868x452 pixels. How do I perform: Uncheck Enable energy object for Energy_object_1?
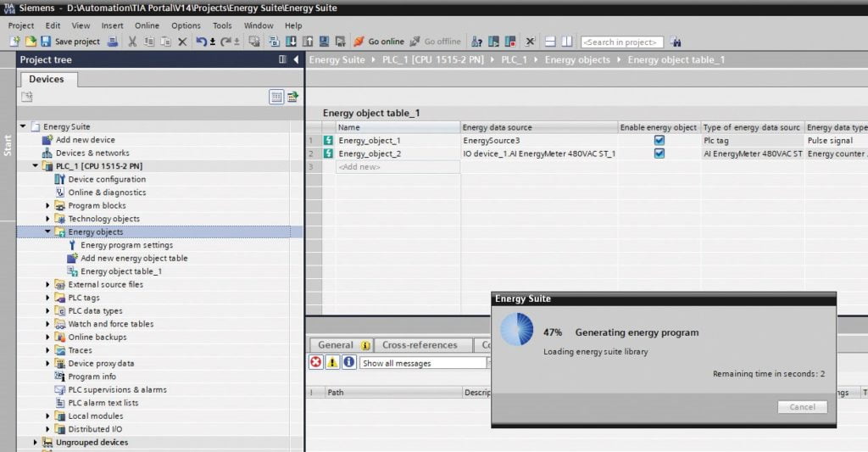click(659, 140)
